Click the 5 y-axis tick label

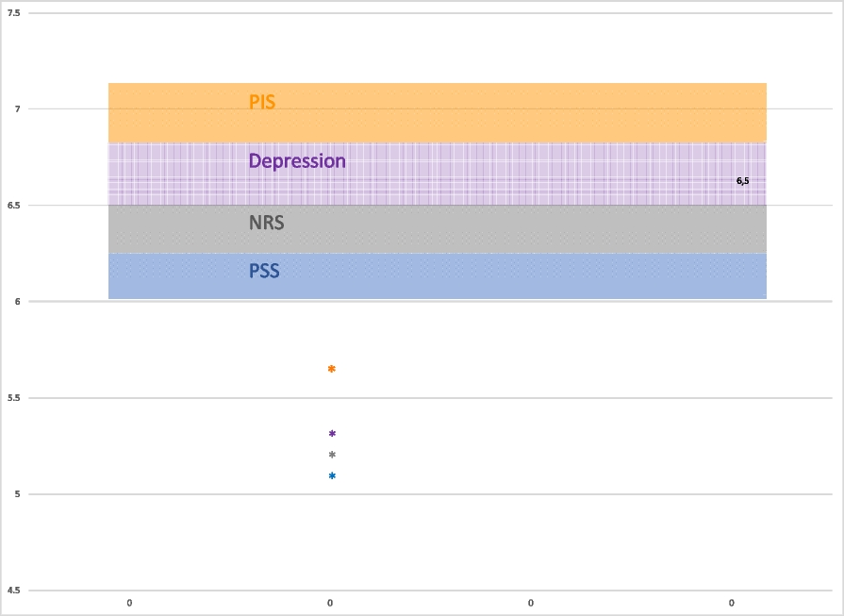pyautogui.click(x=16, y=494)
